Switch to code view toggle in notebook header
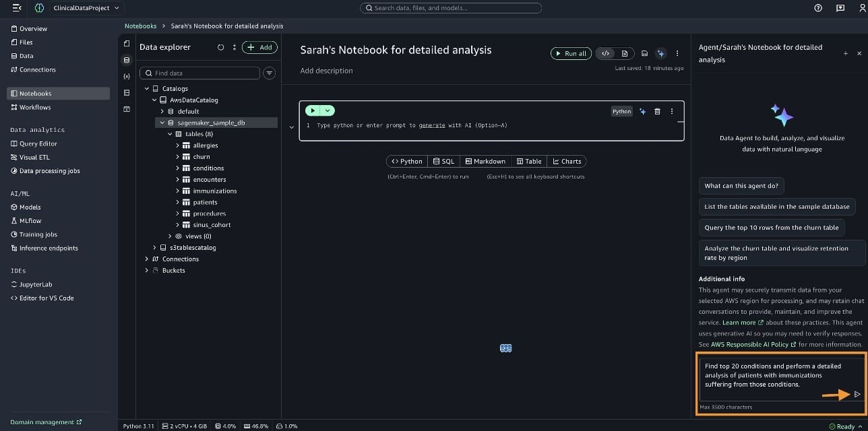This screenshot has width=868, height=431. tap(605, 53)
